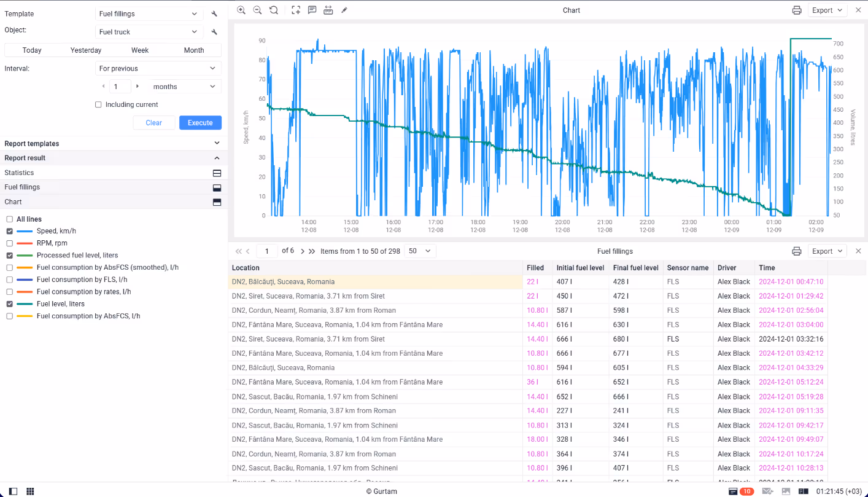Edit the Fuel fillings template (wrench)

pos(214,14)
